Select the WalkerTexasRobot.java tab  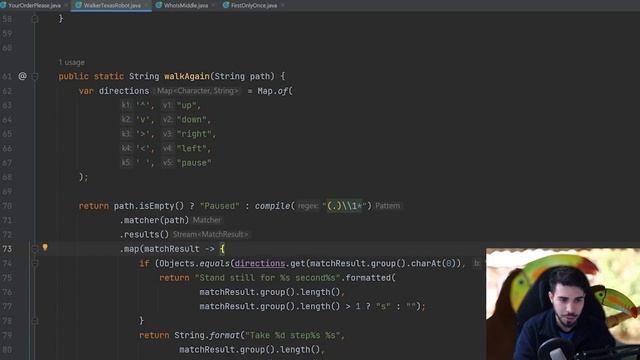click(x=112, y=5)
